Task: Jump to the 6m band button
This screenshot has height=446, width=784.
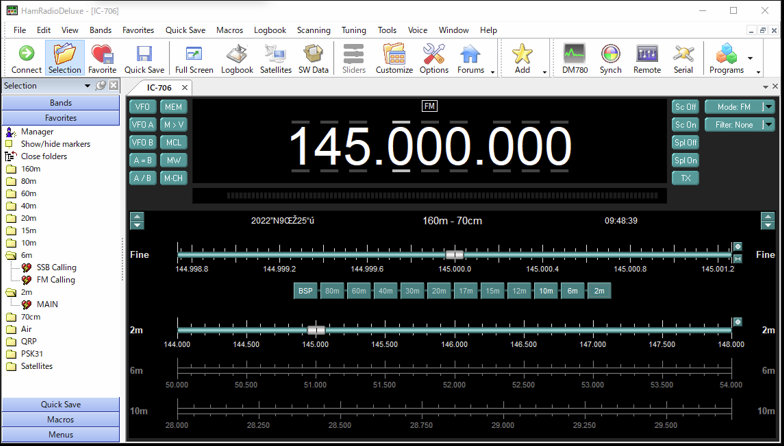Action: (x=572, y=291)
